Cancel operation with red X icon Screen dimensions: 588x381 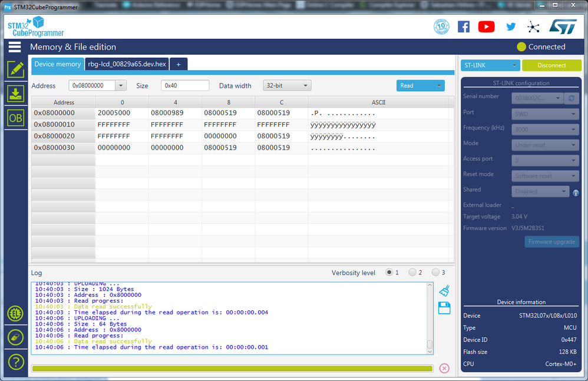click(444, 368)
